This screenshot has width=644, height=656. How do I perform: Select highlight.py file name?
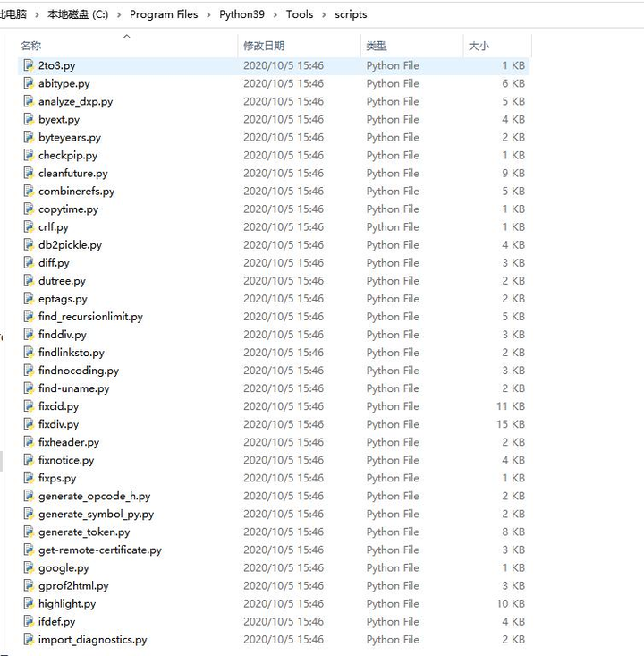click(x=67, y=604)
